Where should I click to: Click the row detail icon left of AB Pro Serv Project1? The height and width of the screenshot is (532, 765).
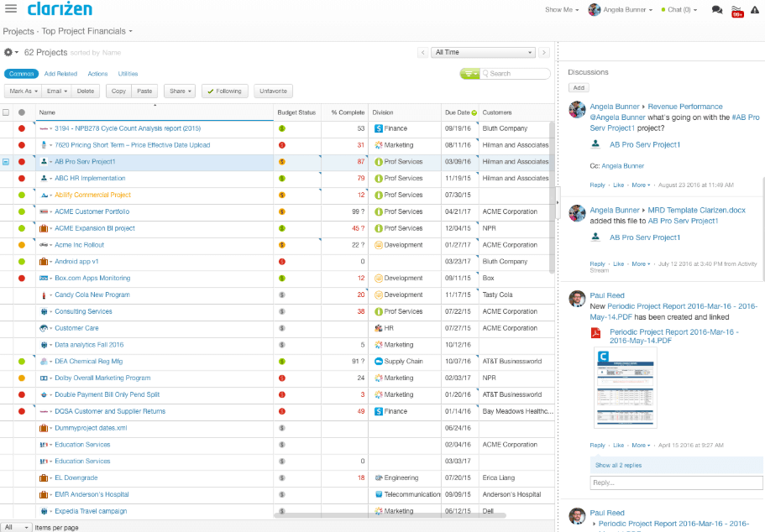point(6,162)
